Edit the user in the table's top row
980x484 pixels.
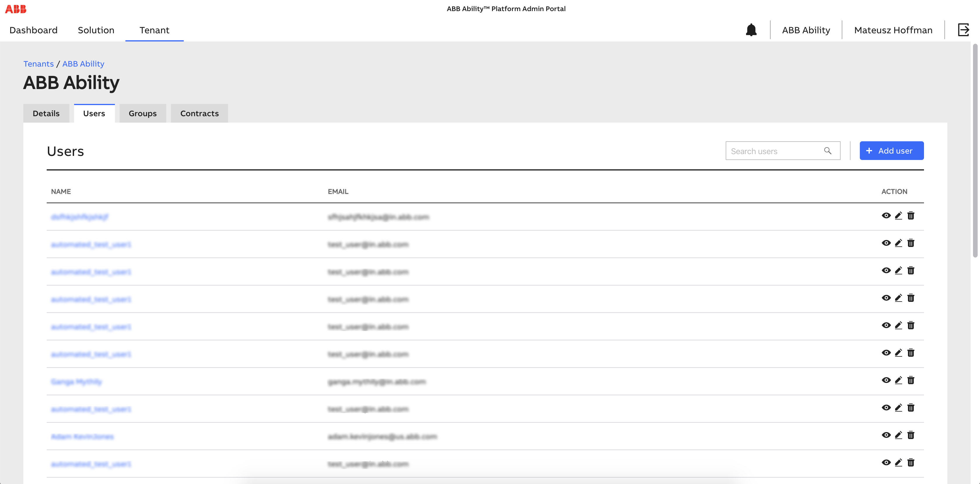(x=898, y=215)
